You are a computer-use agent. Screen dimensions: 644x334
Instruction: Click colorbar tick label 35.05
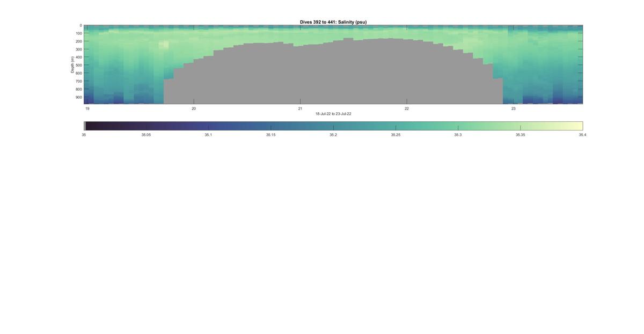coord(146,135)
